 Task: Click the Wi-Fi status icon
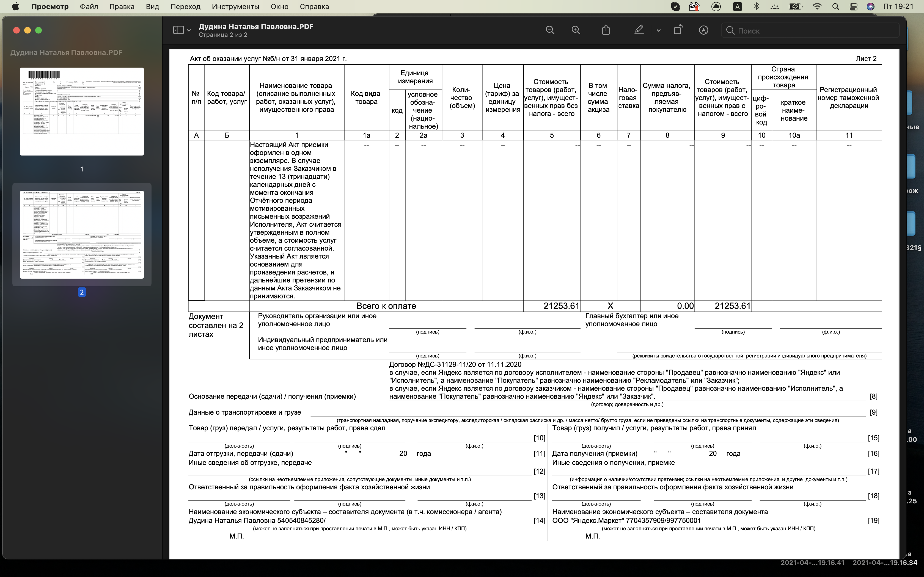(817, 7)
